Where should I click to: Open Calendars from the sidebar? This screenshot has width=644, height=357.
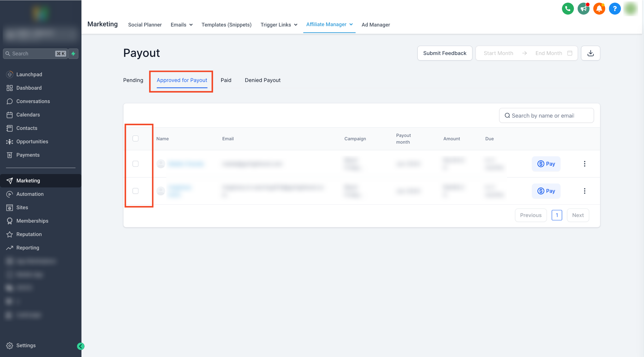[28, 114]
